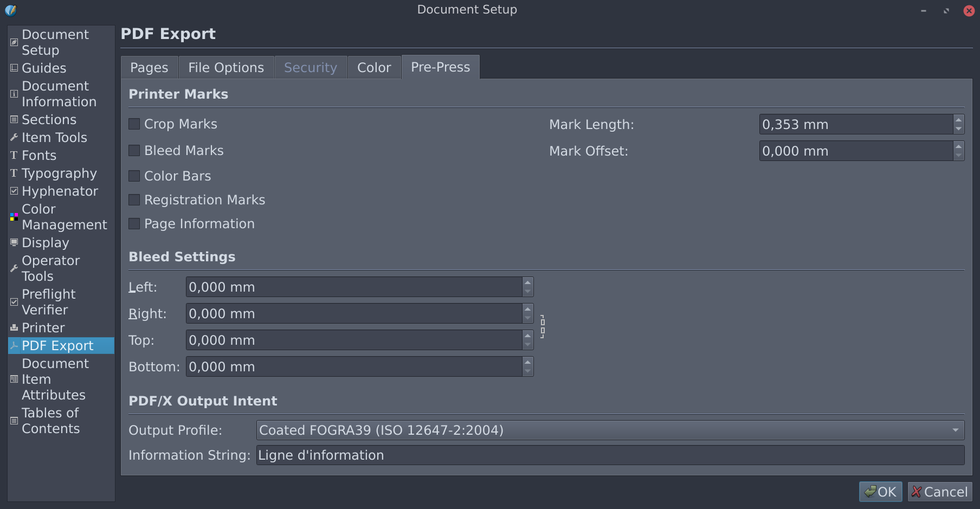Check the Bleed Marks option
The width and height of the screenshot is (980, 509).
tap(134, 150)
